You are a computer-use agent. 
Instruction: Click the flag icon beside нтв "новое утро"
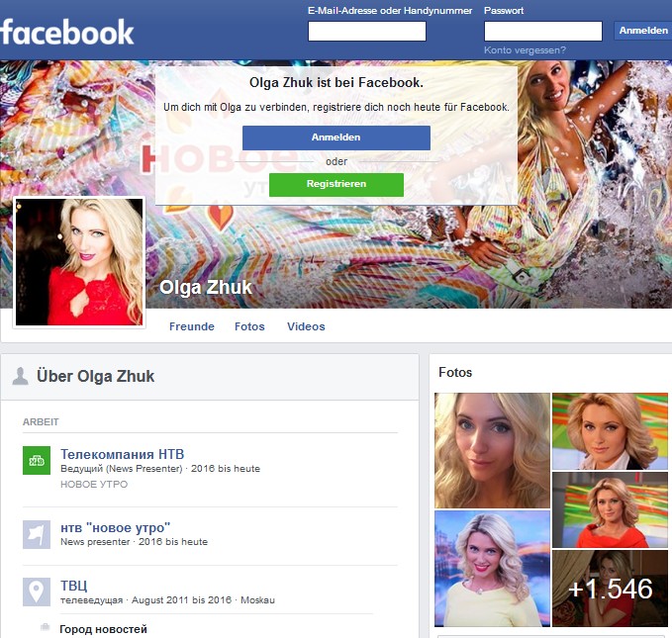pyautogui.click(x=37, y=534)
